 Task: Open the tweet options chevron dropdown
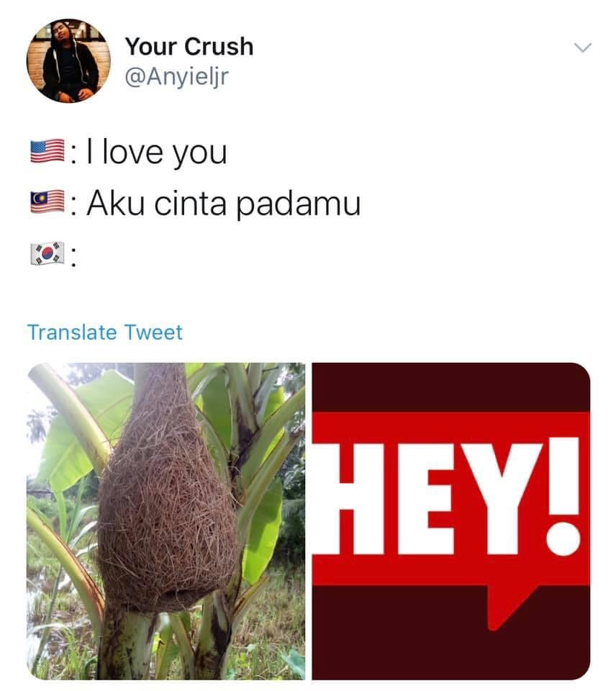(583, 48)
